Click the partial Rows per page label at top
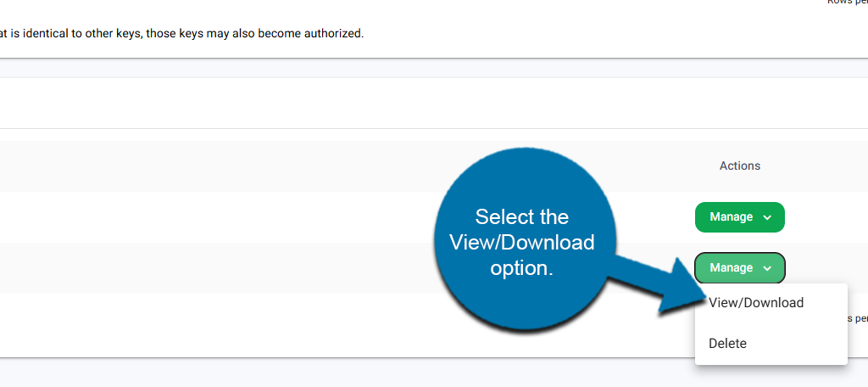The image size is (868, 387). tap(848, 3)
